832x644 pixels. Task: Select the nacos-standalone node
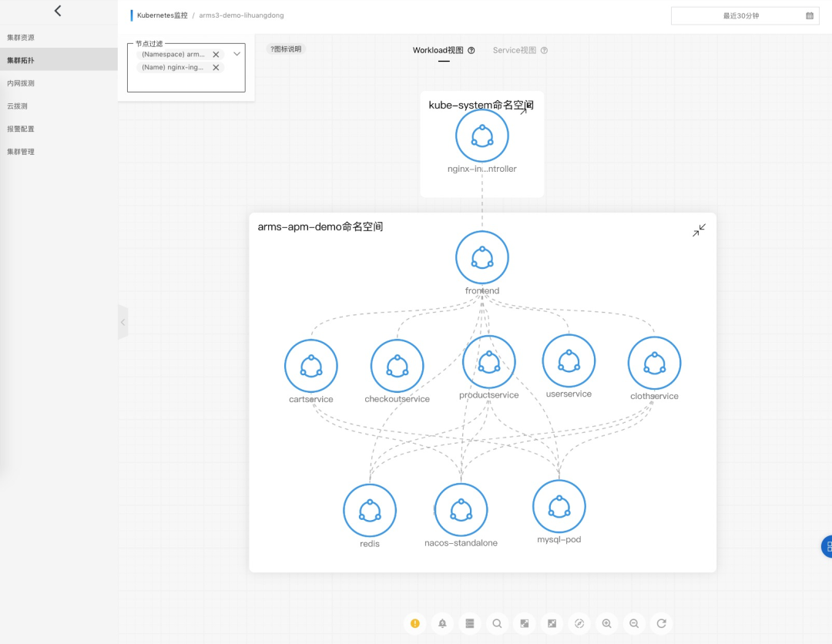coord(461,510)
